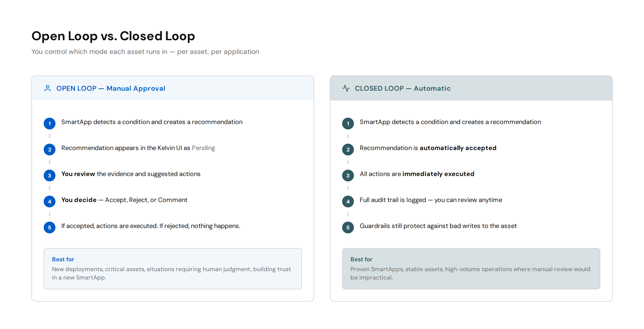Click the Open Loop vs. Closed Loop title
Image resolution: width=644 pixels, height=329 pixels.
click(113, 36)
